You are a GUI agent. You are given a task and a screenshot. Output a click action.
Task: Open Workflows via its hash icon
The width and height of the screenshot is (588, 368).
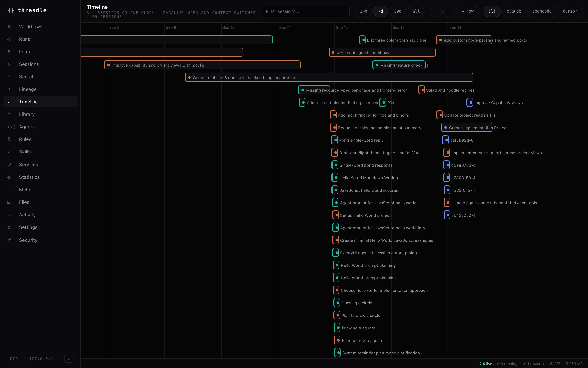click(9, 27)
